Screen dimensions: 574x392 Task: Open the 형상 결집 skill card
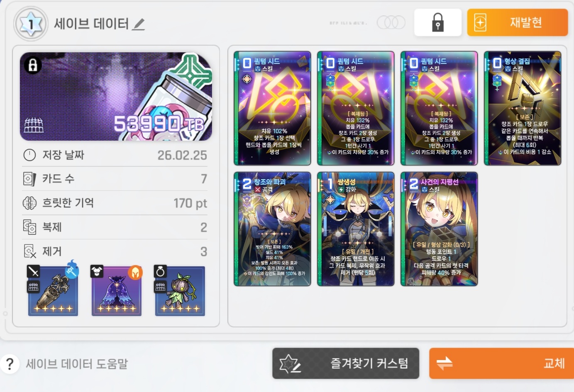pos(523,108)
